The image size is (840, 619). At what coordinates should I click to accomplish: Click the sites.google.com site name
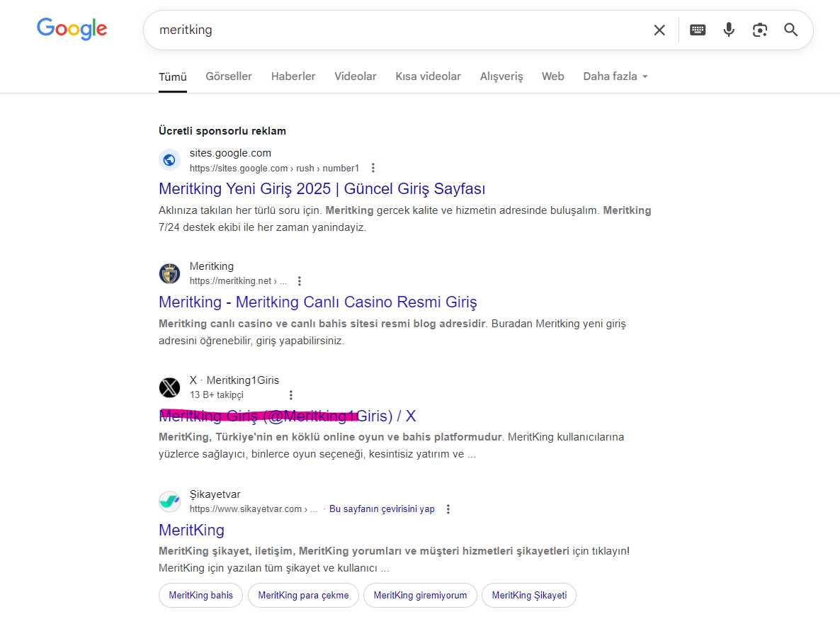(x=230, y=153)
